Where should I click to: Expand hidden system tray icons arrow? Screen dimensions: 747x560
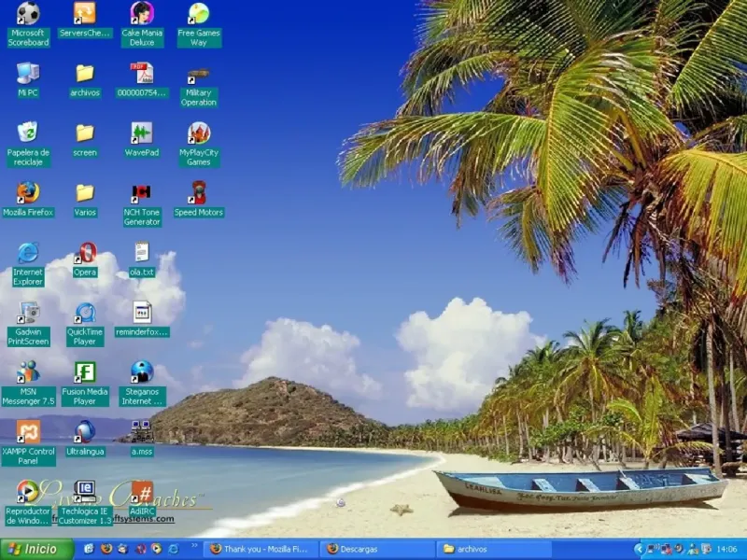[639, 549]
